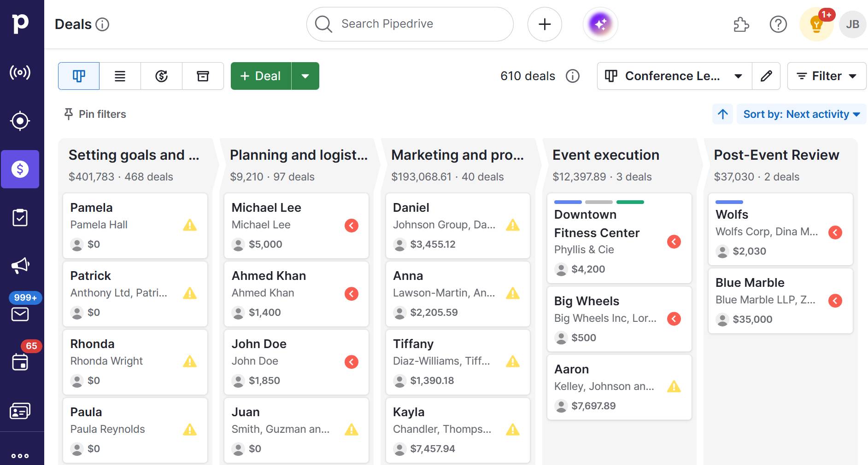Open the Patrick deal card
The height and width of the screenshot is (465, 868).
[x=135, y=294]
